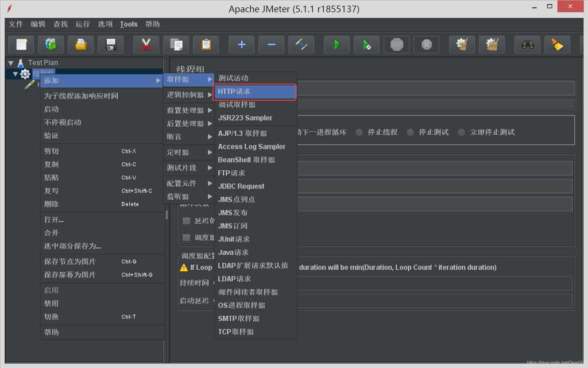
Task: Click the Save disk icon in toolbar
Action: (111, 44)
